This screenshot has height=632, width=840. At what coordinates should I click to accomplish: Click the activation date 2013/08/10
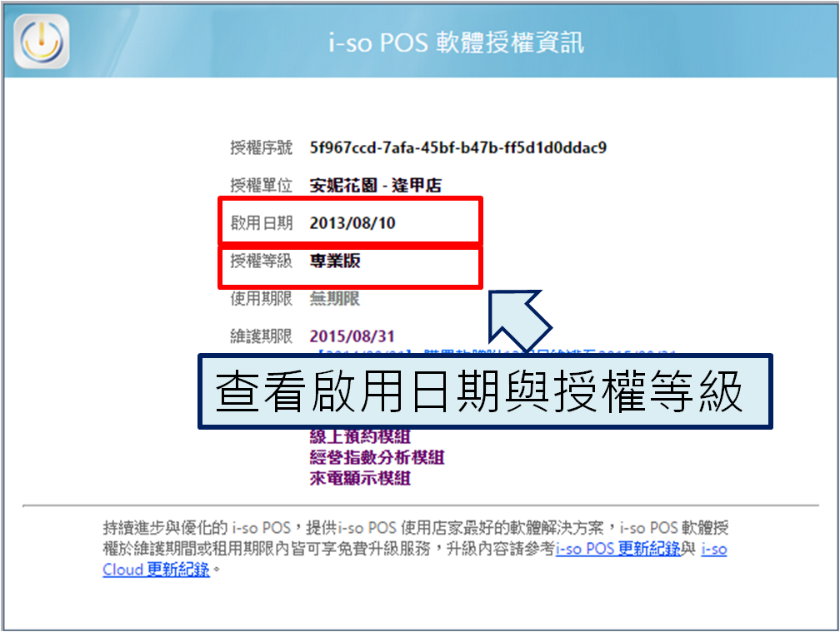[x=352, y=223]
